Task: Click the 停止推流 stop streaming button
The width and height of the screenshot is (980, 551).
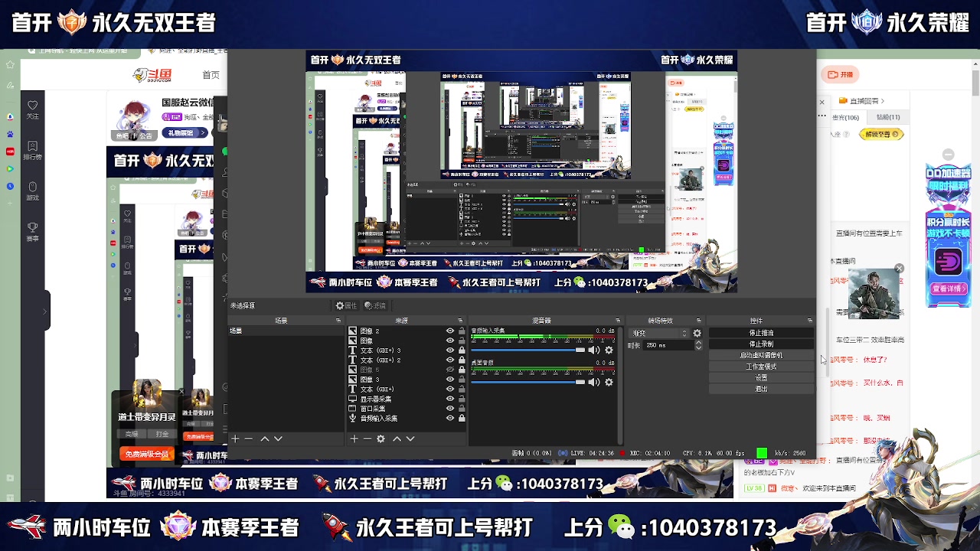Action: (761, 333)
